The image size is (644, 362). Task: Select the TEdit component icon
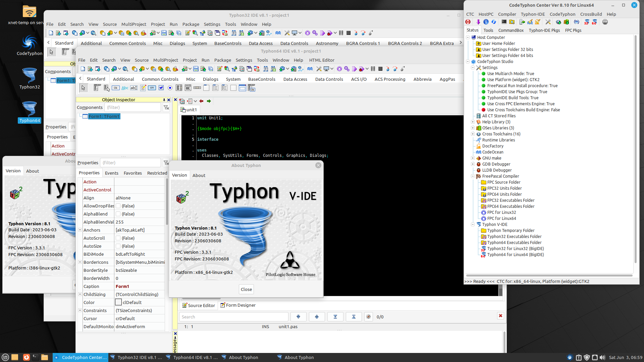click(134, 88)
